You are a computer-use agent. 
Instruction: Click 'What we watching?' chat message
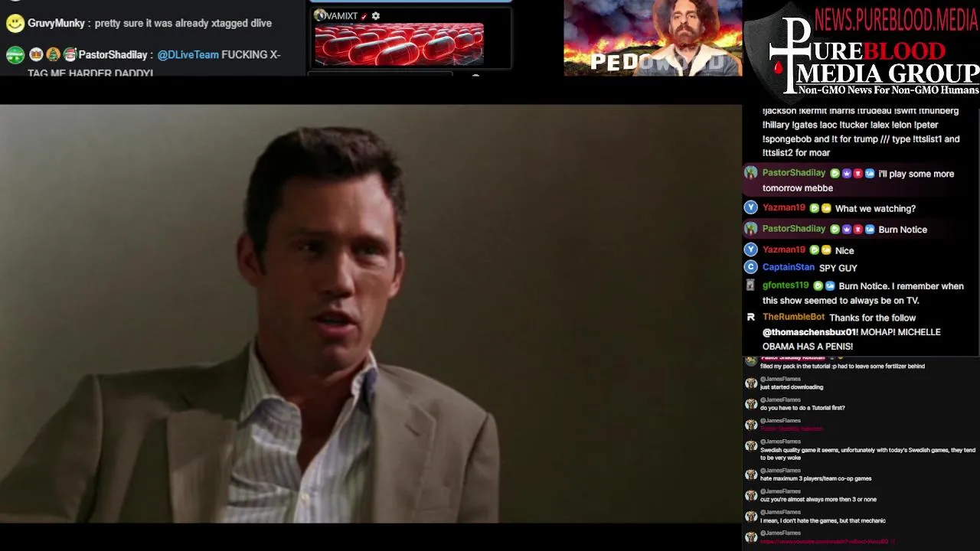pos(875,209)
